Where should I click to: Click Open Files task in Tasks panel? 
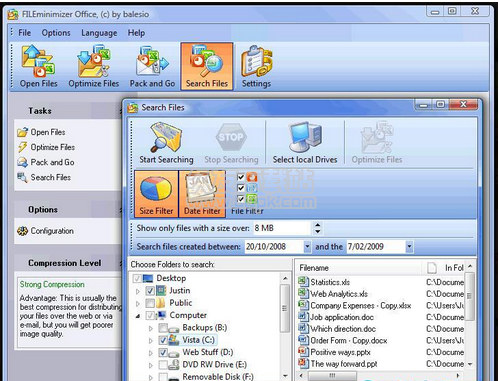pos(41,132)
